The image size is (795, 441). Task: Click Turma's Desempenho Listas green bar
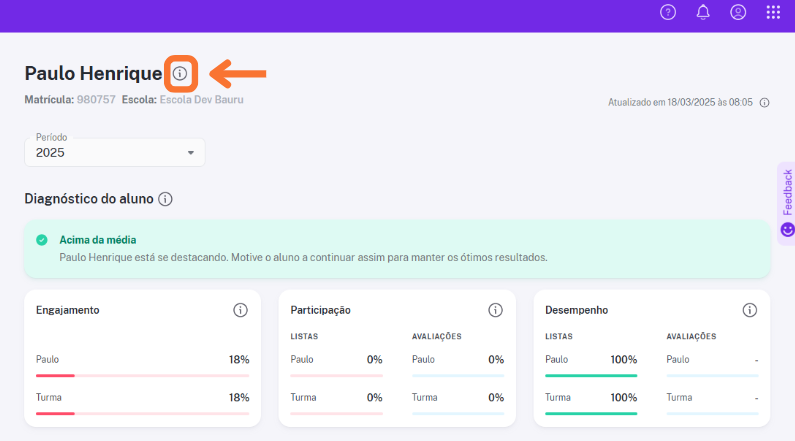(591, 413)
